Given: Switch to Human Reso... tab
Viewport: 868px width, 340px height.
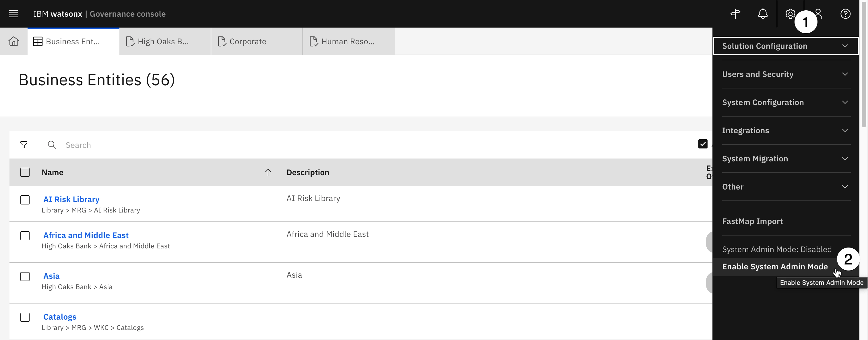Looking at the screenshot, I should pyautogui.click(x=349, y=41).
